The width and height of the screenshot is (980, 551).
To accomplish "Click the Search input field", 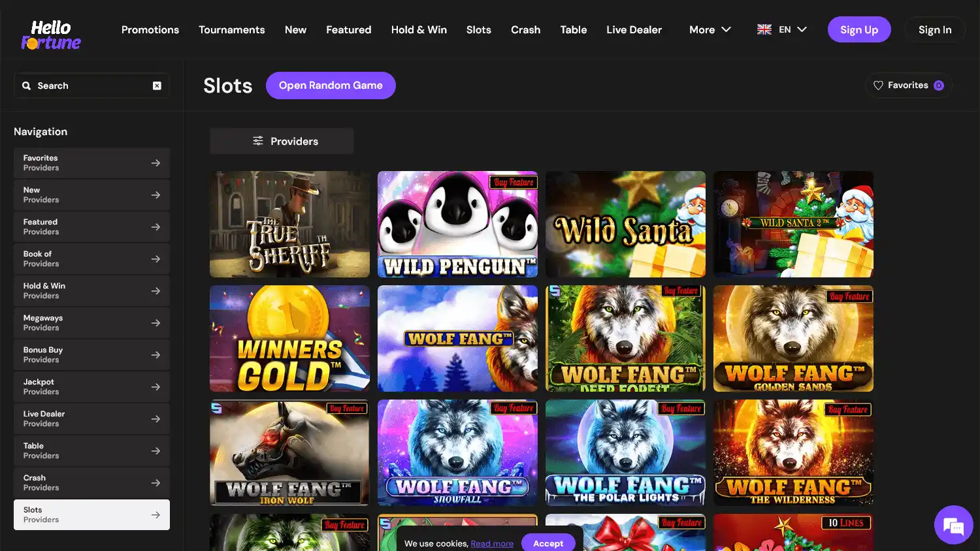I will (x=91, y=86).
